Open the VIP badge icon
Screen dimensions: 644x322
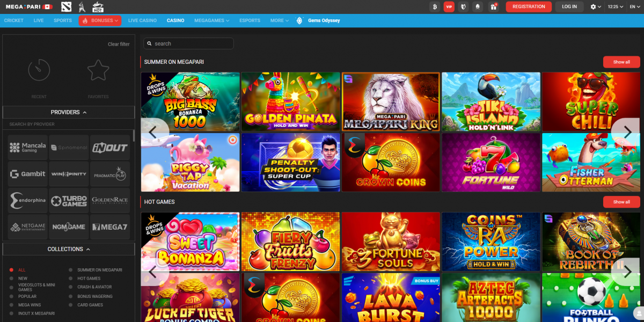pyautogui.click(x=449, y=6)
